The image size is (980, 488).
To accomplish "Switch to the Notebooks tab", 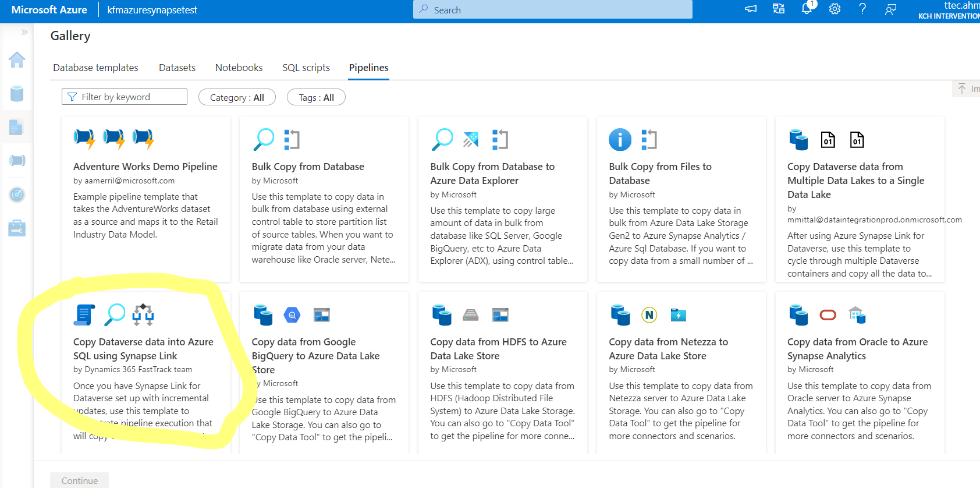I will 239,68.
